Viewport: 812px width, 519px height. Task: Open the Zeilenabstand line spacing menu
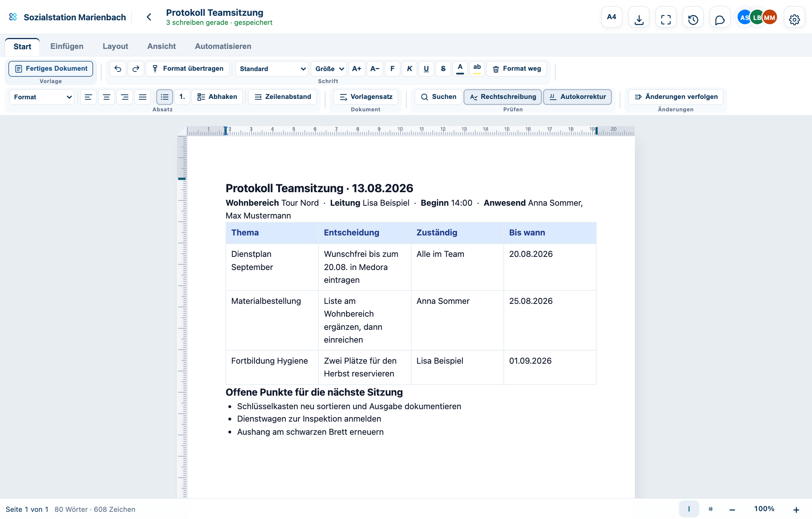(283, 97)
